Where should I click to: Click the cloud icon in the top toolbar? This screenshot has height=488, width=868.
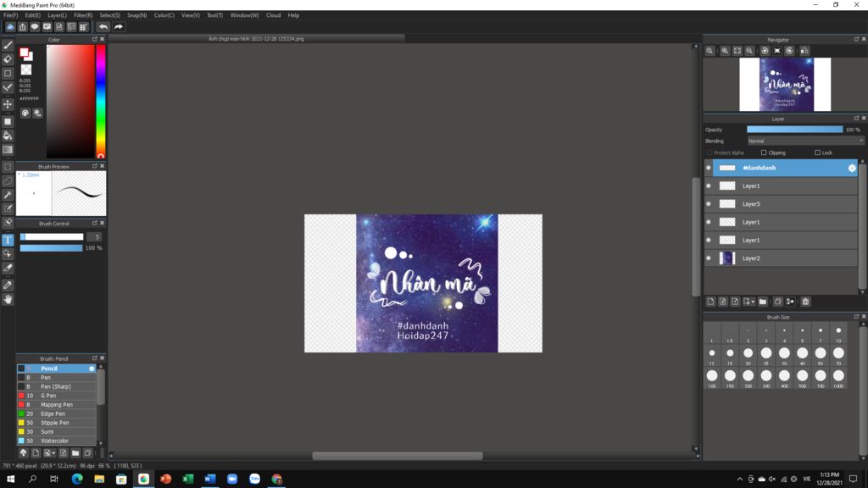coord(10,26)
